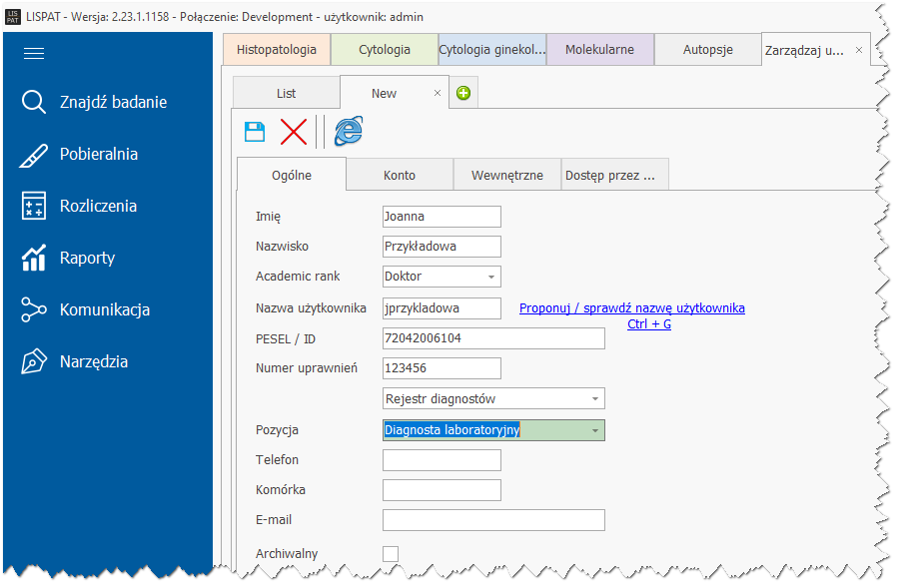
Task: Open Narzędzia in the sidebar
Action: [94, 362]
